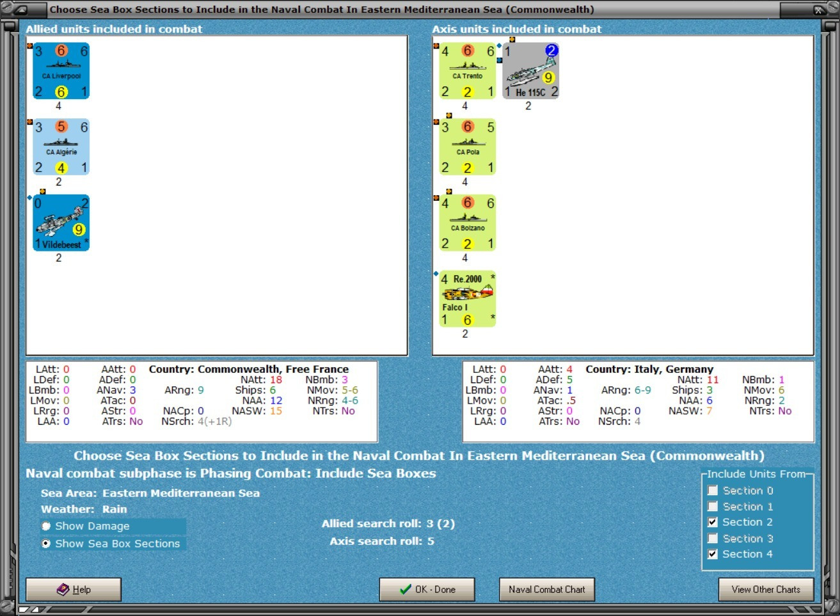Screen dimensions: 840x616
Task: Click the Axis ADef value 5
Action: pos(569,380)
